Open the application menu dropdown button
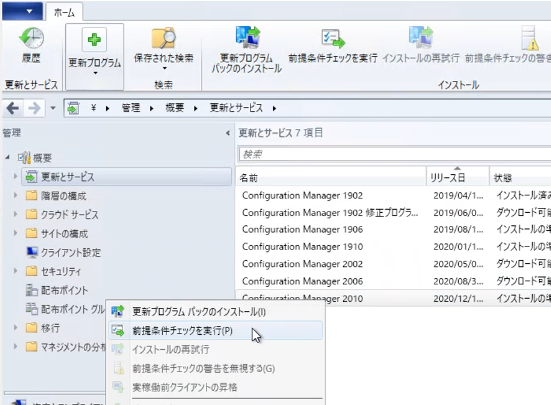 point(22,11)
